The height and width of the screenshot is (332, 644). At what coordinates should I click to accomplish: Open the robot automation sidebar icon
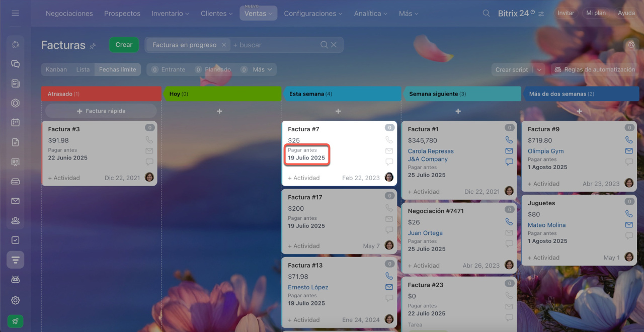click(15, 279)
